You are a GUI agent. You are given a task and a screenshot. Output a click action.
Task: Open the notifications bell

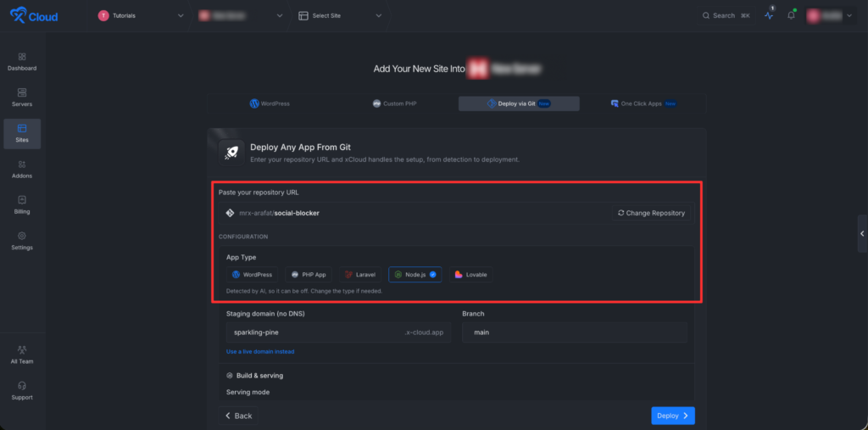click(791, 15)
